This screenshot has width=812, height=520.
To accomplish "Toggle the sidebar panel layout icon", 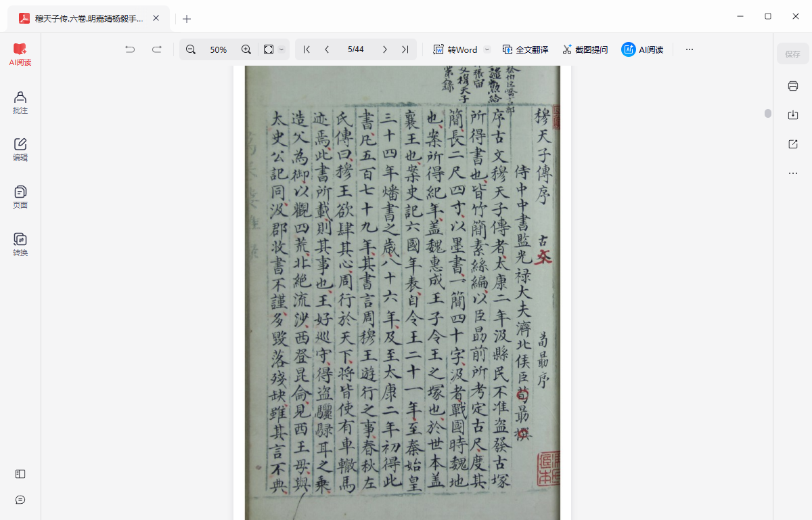I will pos(20,474).
